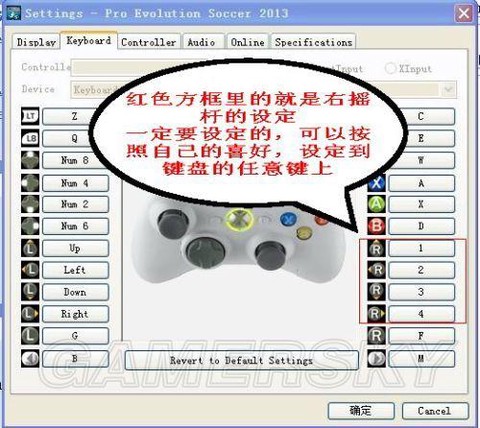The image size is (480, 428).
Task: Set right stick right key 4
Action: click(421, 314)
